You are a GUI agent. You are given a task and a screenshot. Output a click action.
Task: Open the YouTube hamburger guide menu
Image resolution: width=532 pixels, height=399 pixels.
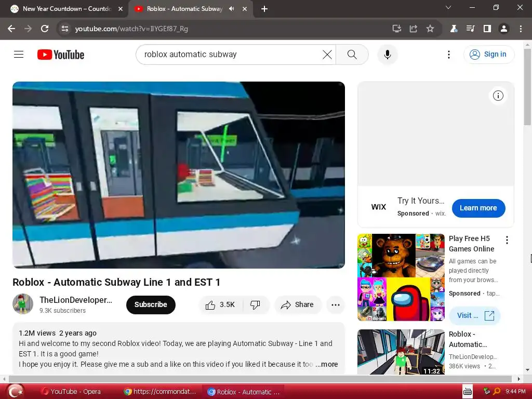19,54
